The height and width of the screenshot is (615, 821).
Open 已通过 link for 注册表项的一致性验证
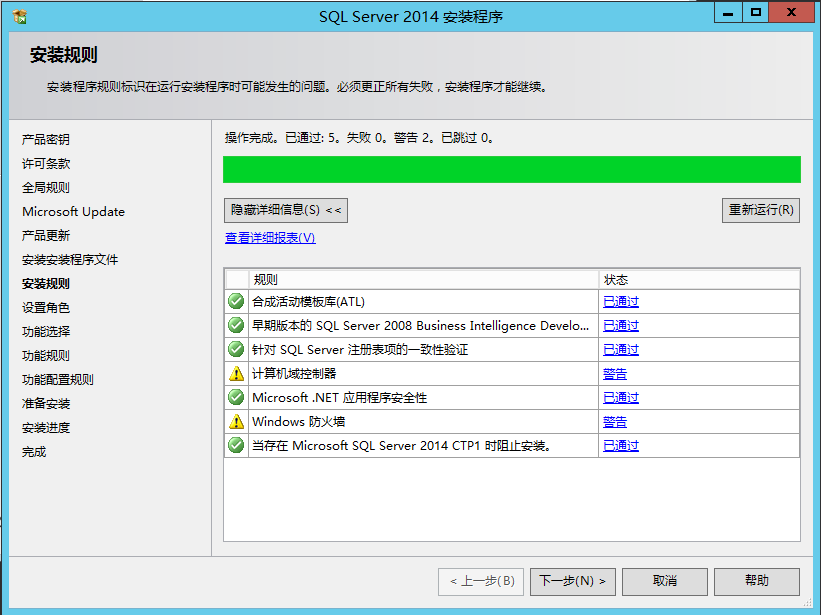pos(621,350)
